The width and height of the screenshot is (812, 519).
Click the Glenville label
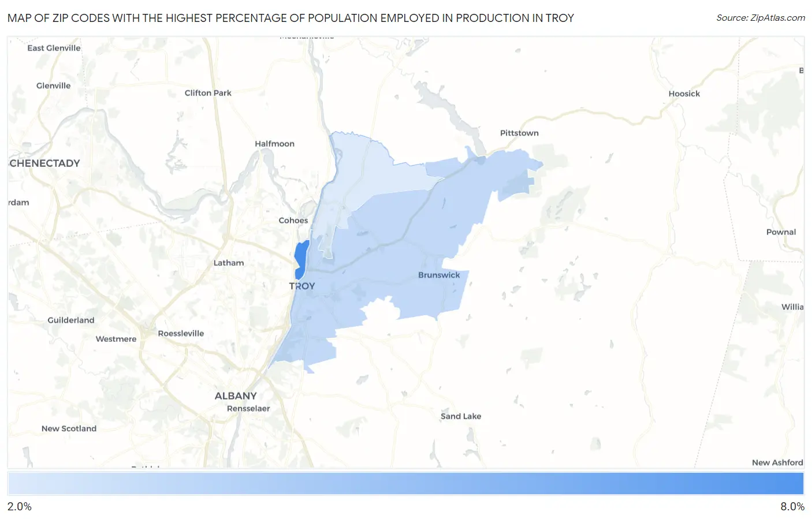[53, 85]
